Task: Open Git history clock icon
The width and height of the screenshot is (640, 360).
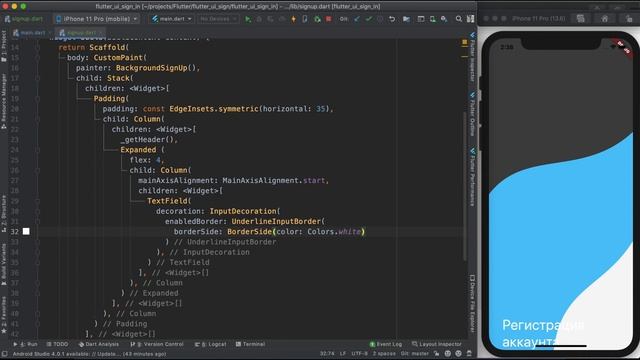Action: coord(380,19)
